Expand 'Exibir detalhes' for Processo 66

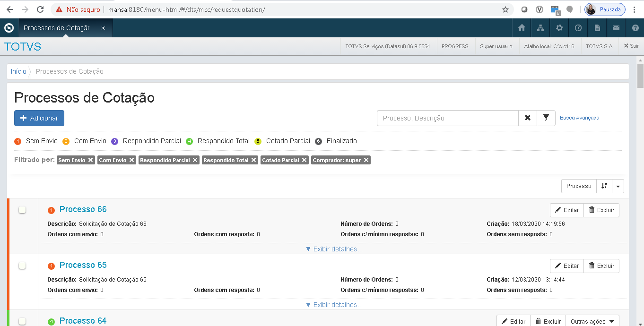334,249
